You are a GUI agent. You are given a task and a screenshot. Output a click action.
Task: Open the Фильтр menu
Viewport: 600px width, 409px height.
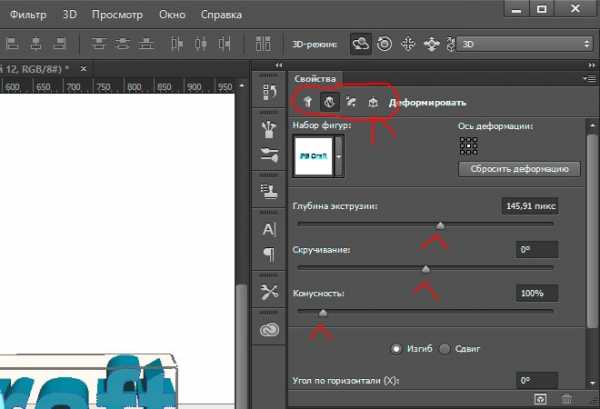23,16
